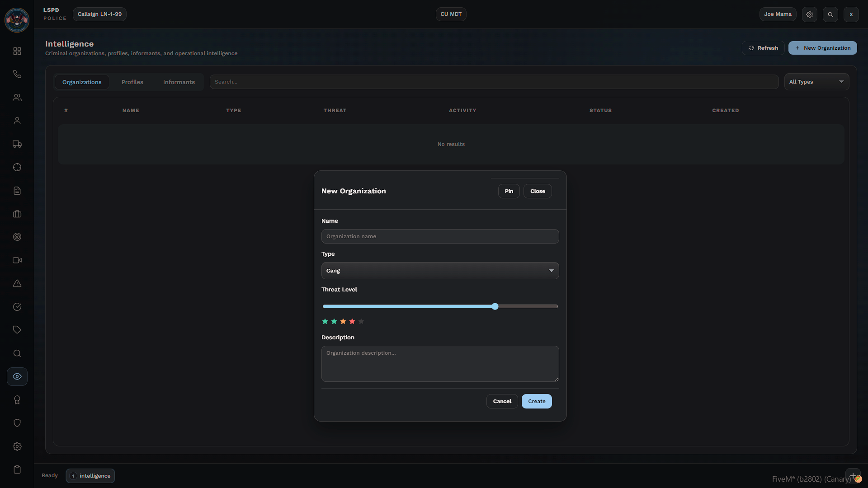The height and width of the screenshot is (488, 868).
Task: Open the All Types filter dropdown
Action: (816, 82)
